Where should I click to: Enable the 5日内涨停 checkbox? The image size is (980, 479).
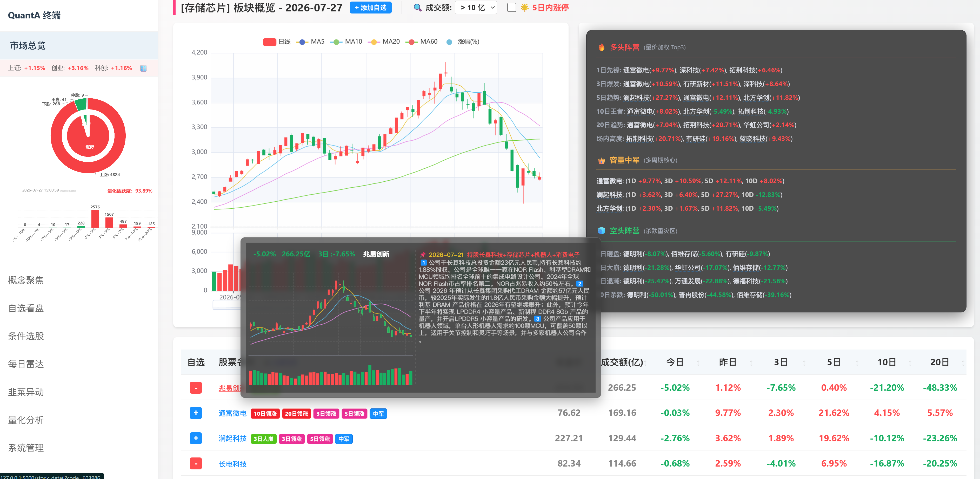[x=512, y=8]
